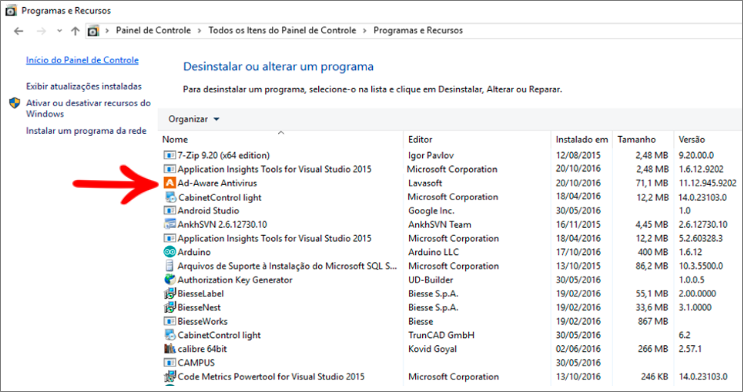Expand chevron after Todos os Itens breadcrumb
The width and height of the screenshot is (743, 392).
pyautogui.click(x=364, y=31)
